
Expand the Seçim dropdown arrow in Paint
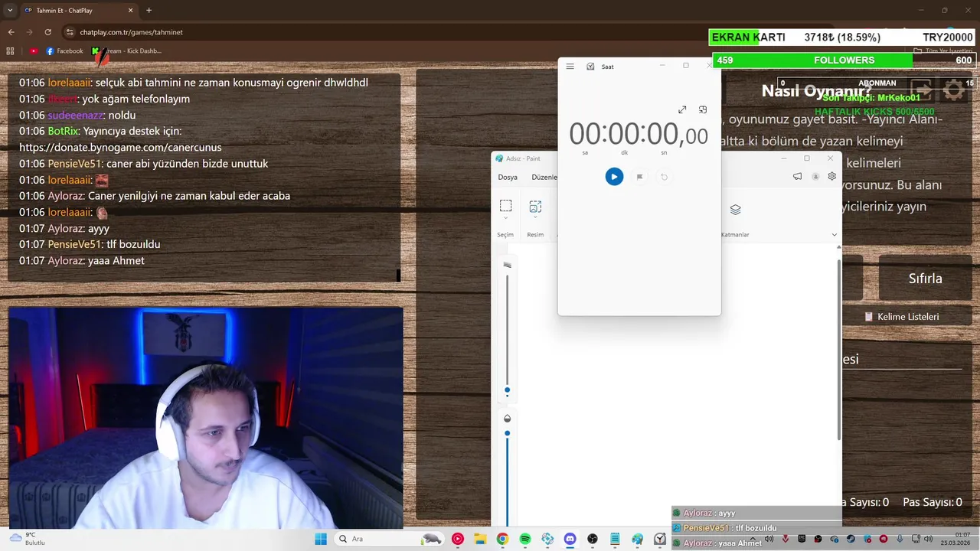pos(505,220)
